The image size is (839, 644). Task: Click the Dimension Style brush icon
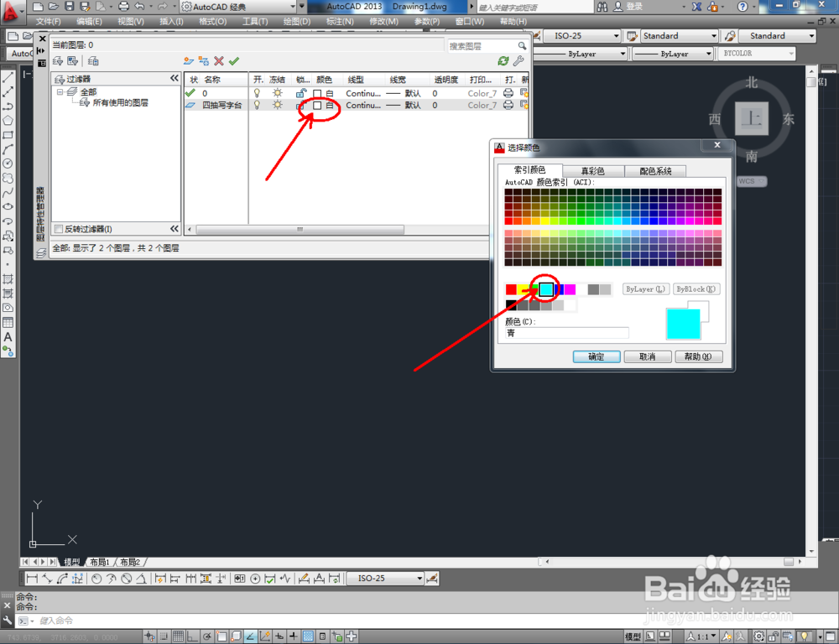(432, 579)
